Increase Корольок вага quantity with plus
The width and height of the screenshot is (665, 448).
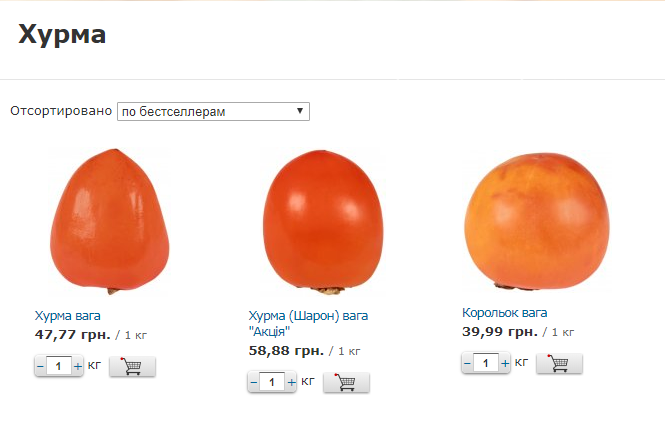pyautogui.click(x=505, y=364)
